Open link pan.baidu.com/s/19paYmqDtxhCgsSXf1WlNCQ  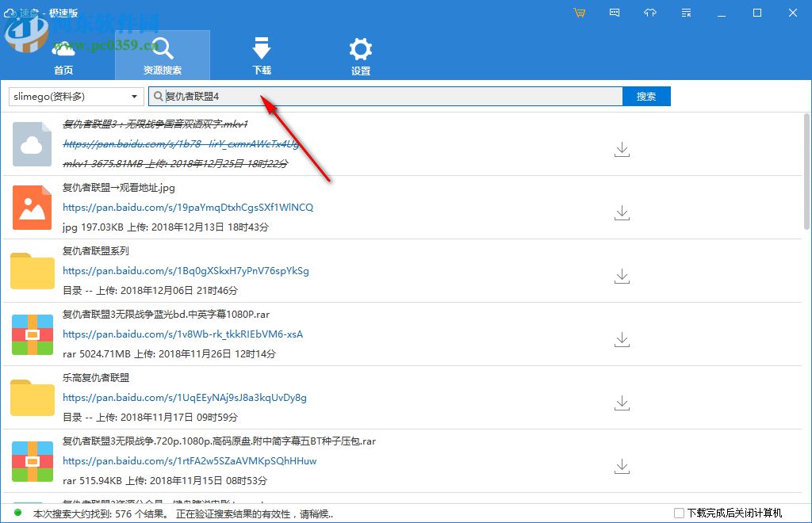coord(188,208)
